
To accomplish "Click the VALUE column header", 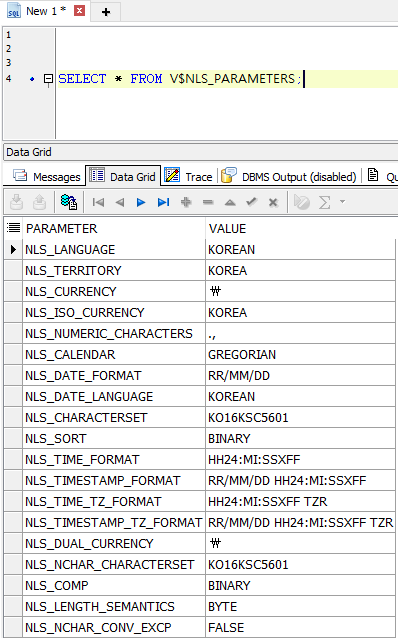I will (300, 229).
